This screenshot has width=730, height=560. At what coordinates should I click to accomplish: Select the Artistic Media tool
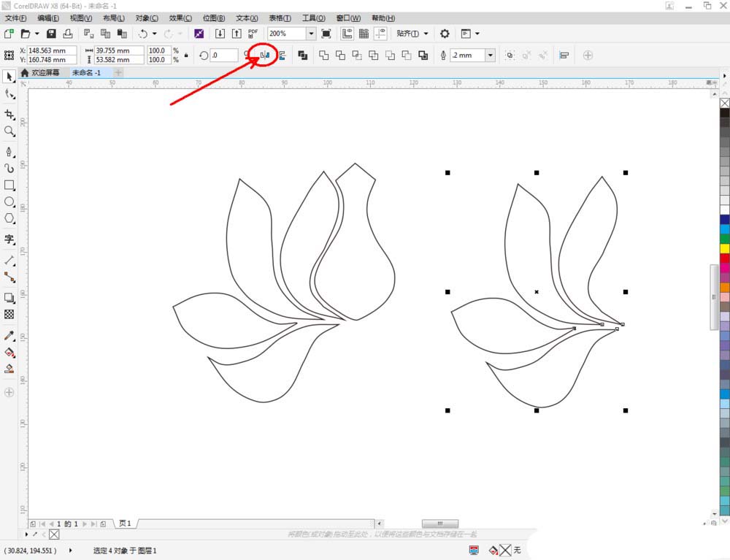point(9,168)
